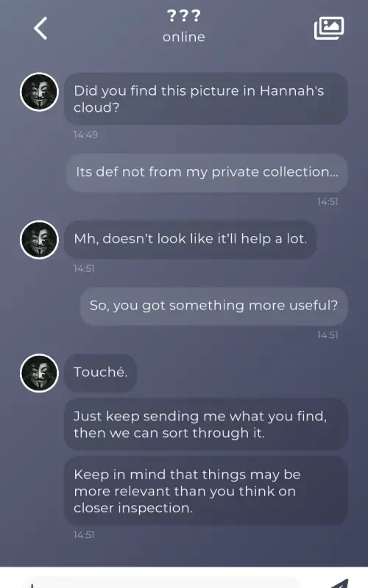Click the 'online' status text
The image size is (368, 588).
183,37
